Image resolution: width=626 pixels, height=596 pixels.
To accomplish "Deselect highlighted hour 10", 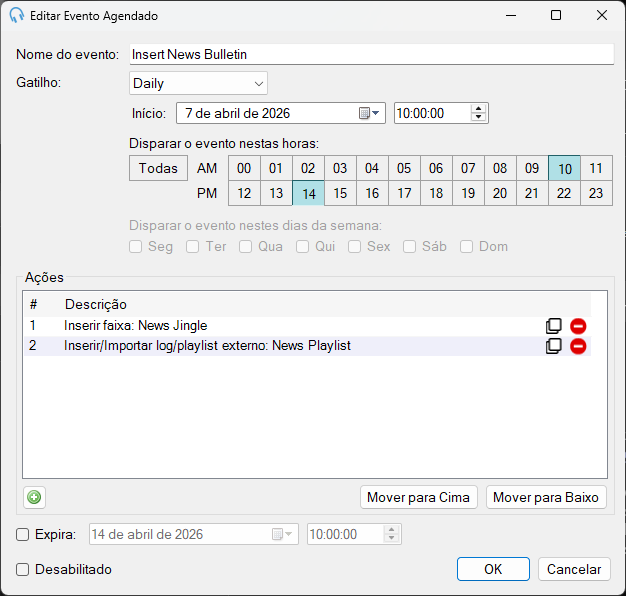I will point(564,168).
